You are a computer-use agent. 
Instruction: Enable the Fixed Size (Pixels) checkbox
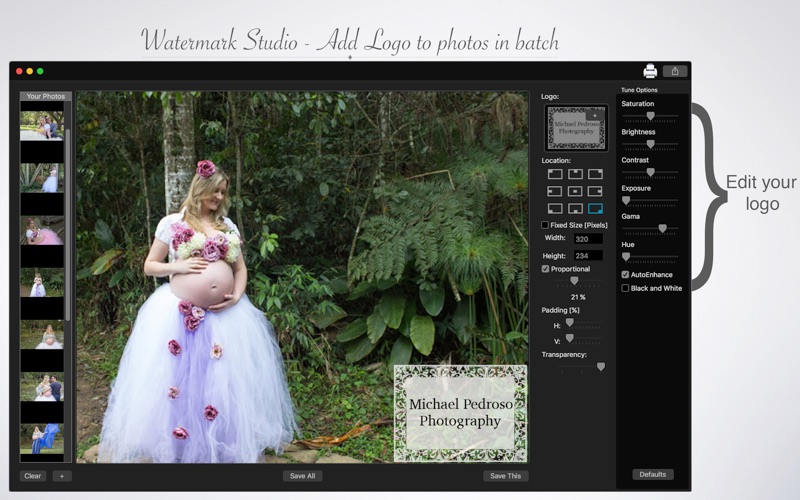(x=545, y=225)
